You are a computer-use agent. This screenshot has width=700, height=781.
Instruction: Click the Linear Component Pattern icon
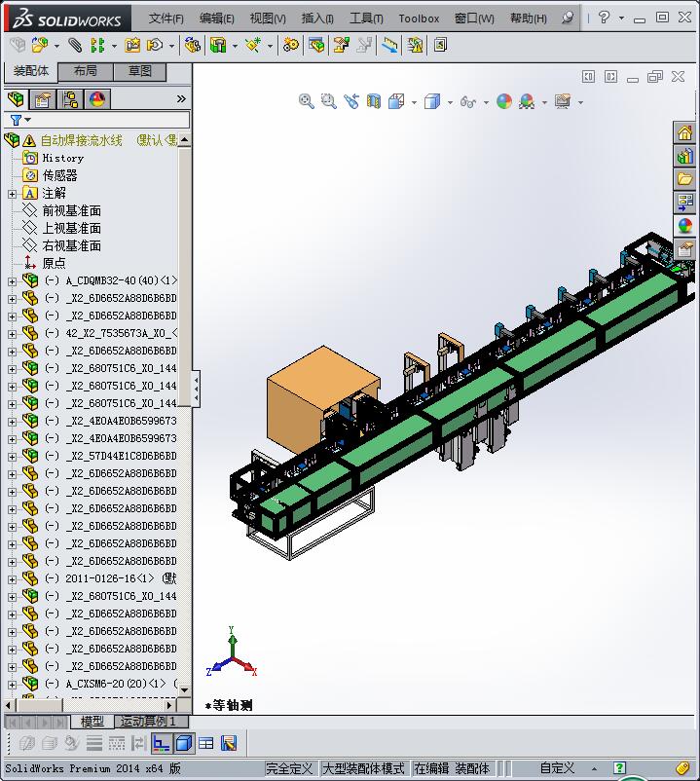pos(97,46)
